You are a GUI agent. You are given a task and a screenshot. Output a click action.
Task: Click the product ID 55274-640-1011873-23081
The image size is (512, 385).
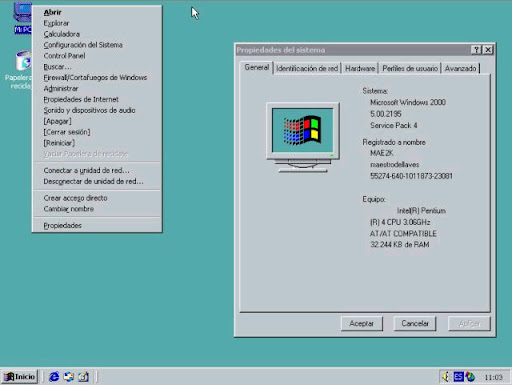pos(411,176)
